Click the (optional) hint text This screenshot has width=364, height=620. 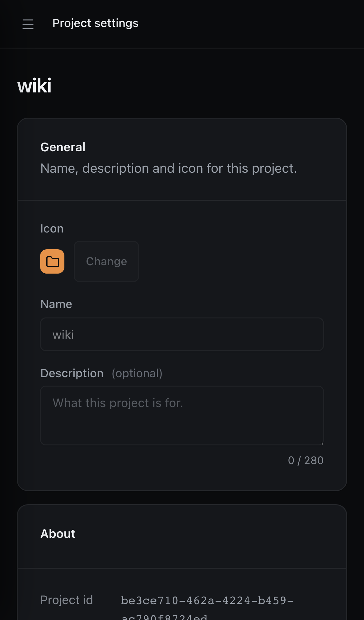(137, 373)
